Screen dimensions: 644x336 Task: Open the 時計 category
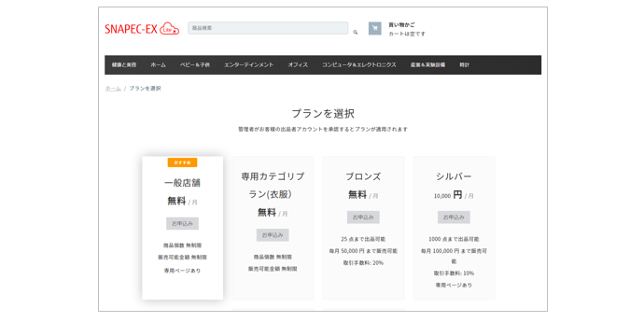[x=464, y=65]
